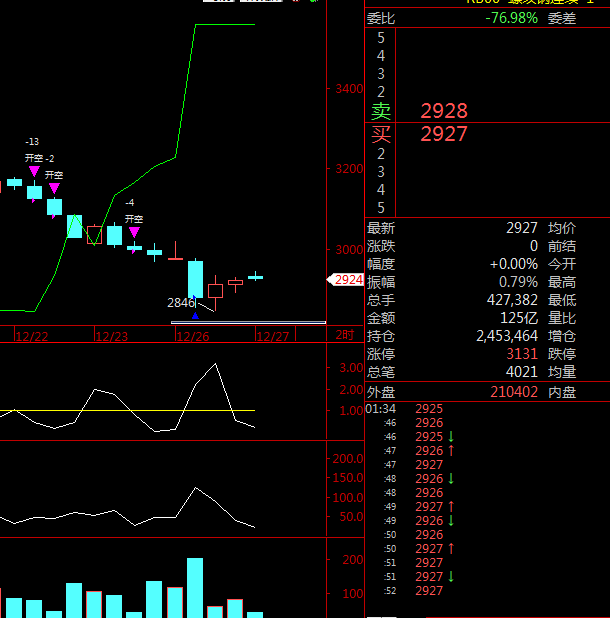This screenshot has width=610, height=618.
Task: Click the 12/26 date label on time axis
Action: (192, 336)
